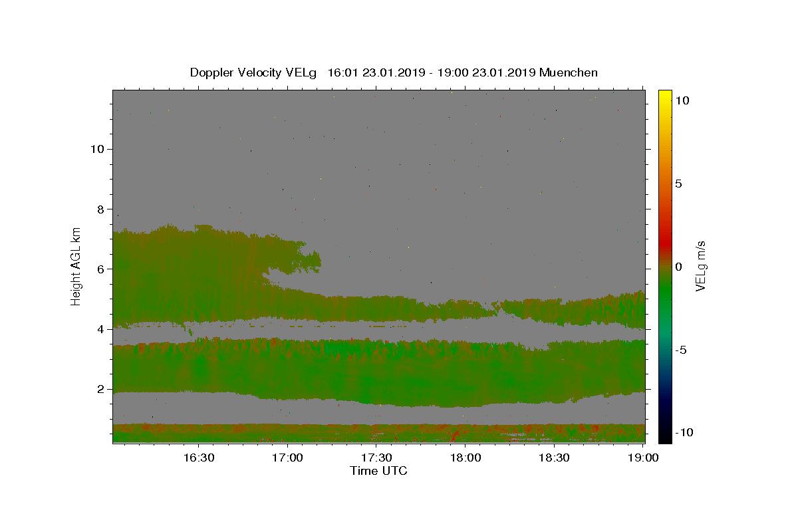The width and height of the screenshot is (798, 532).
Task: Click the yellow top of the colorbar
Action: click(x=664, y=94)
